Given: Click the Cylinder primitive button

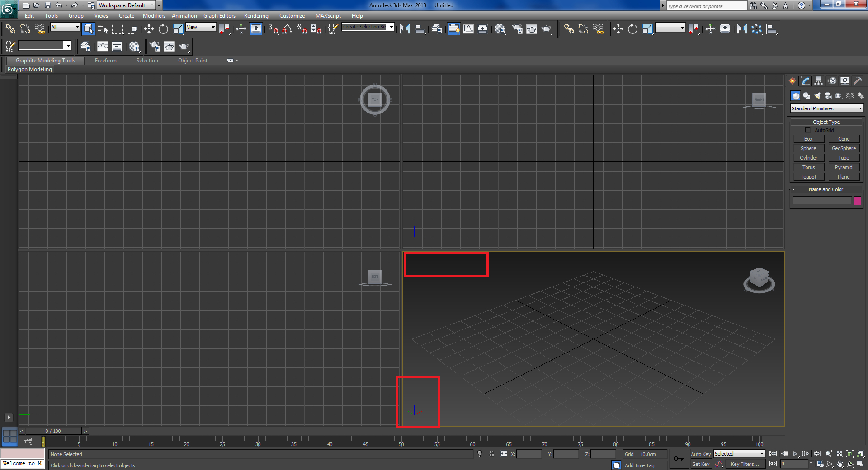Looking at the screenshot, I should [x=808, y=158].
